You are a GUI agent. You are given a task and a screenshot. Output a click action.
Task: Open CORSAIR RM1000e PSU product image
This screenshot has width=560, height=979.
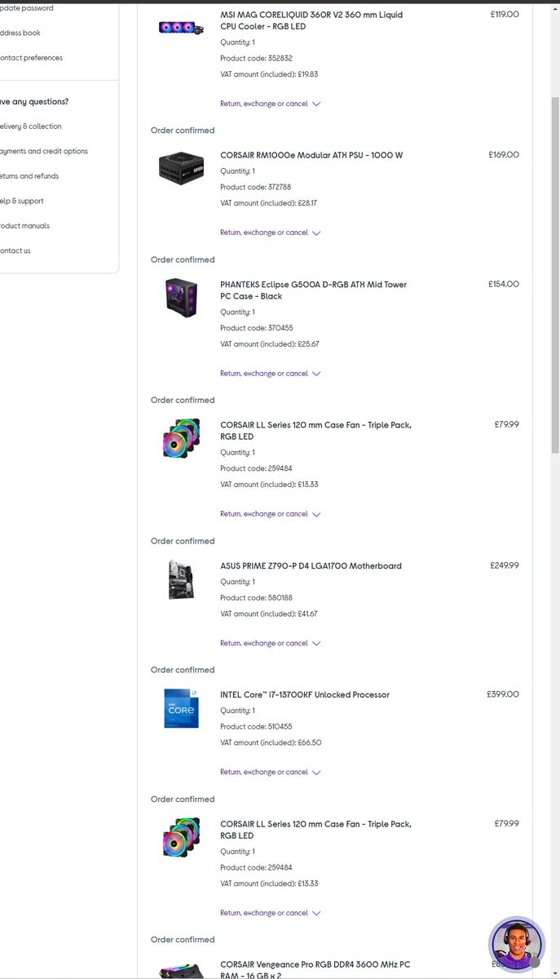tap(181, 168)
